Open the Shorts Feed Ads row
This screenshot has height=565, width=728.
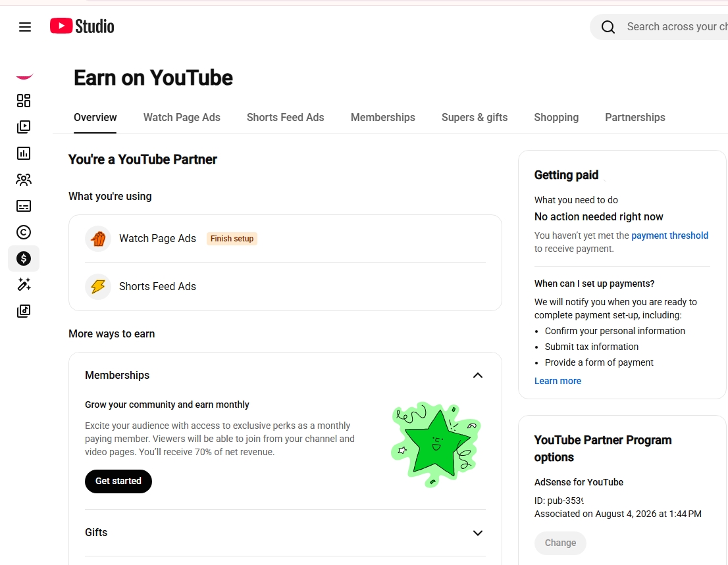(286, 286)
